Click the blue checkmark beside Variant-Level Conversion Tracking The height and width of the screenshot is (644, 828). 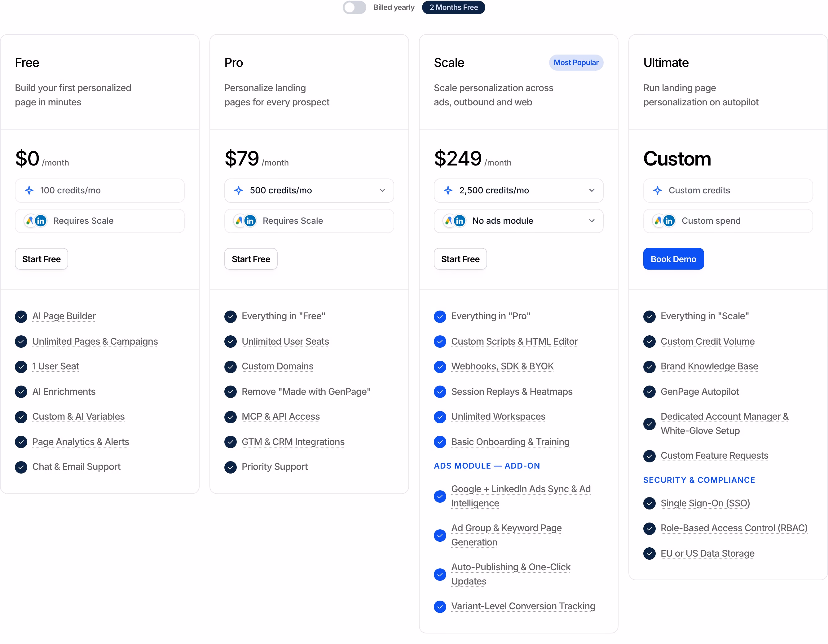pyautogui.click(x=440, y=607)
